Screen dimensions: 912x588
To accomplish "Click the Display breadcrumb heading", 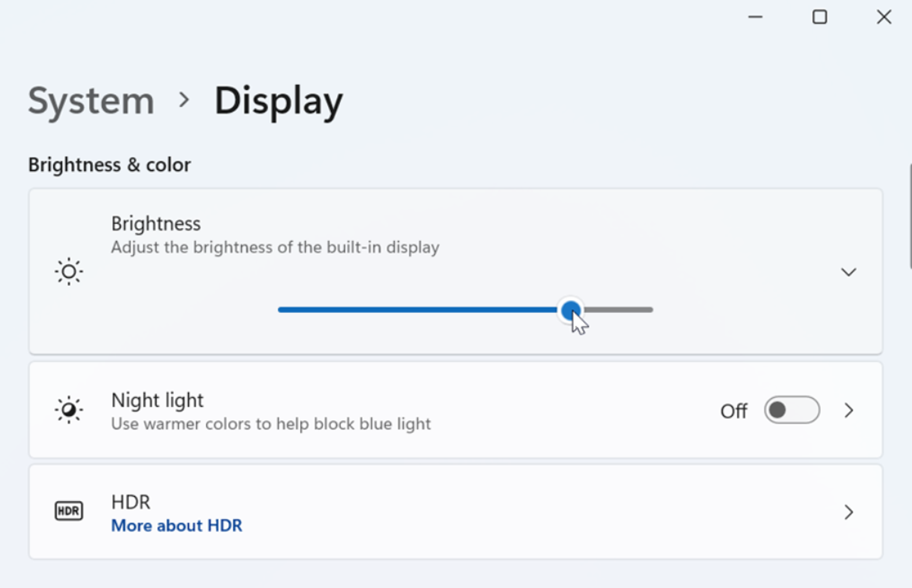I will tap(278, 101).
